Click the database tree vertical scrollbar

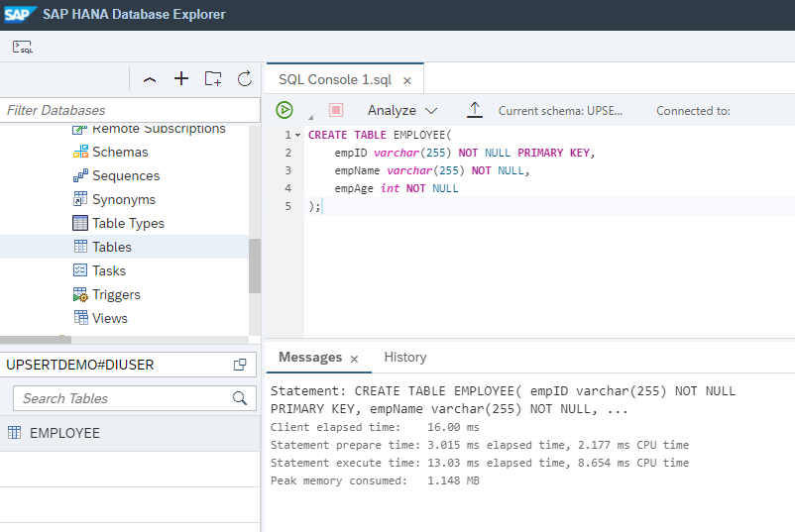pos(255,265)
